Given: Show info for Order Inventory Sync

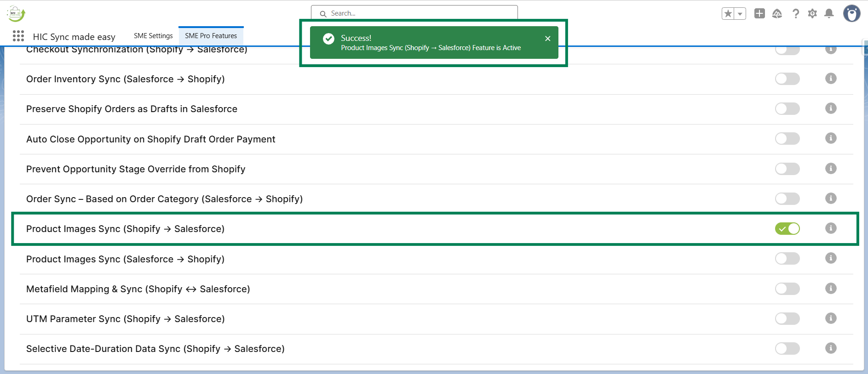Looking at the screenshot, I should pyautogui.click(x=831, y=78).
